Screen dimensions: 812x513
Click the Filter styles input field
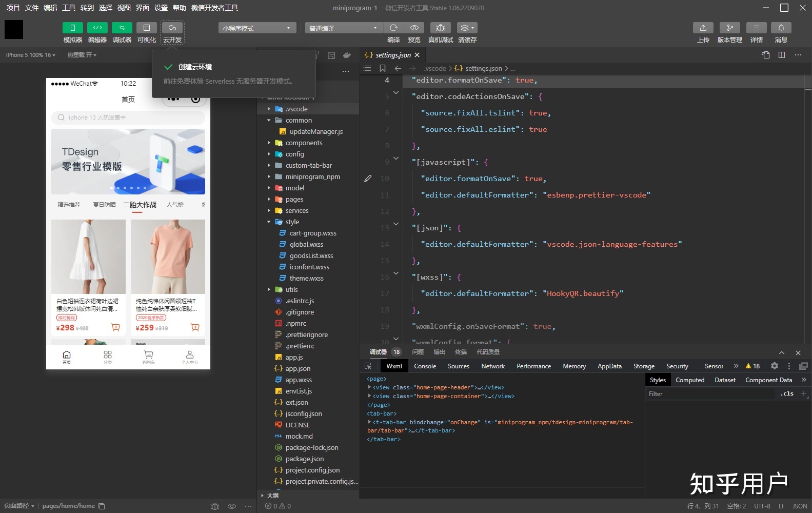click(x=710, y=394)
